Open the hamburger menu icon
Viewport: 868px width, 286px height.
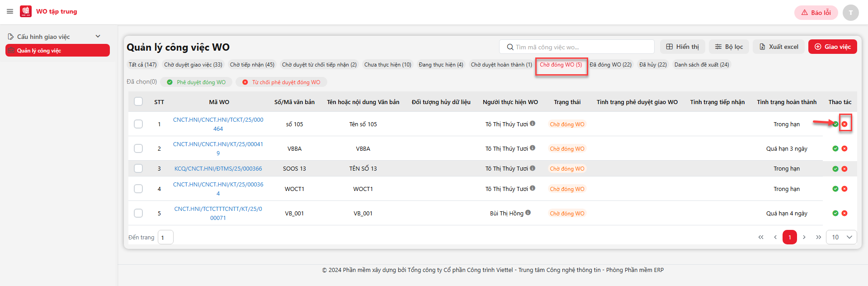coord(10,11)
